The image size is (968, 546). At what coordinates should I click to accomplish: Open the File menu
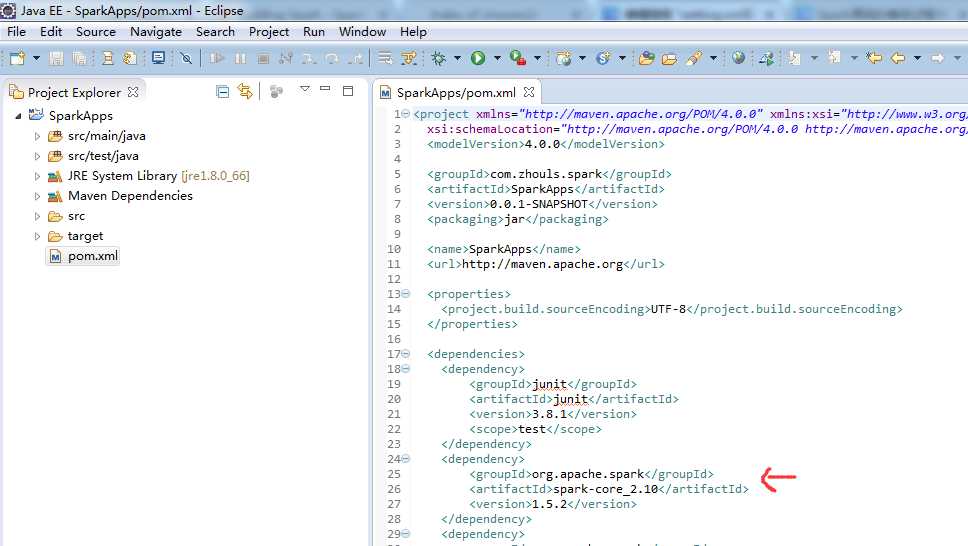point(17,32)
